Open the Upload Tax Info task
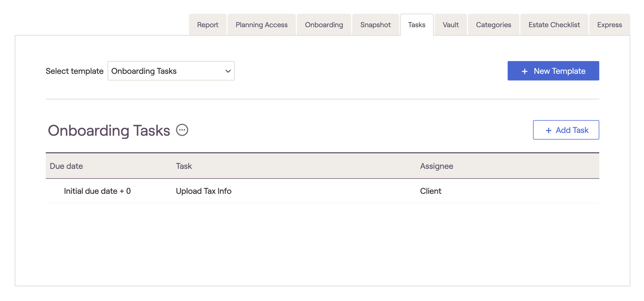Image resolution: width=644 pixels, height=301 pixels. [x=204, y=191]
